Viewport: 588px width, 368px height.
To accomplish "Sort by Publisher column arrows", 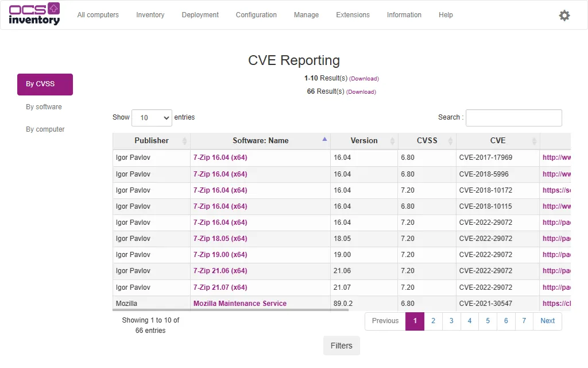I will (184, 141).
